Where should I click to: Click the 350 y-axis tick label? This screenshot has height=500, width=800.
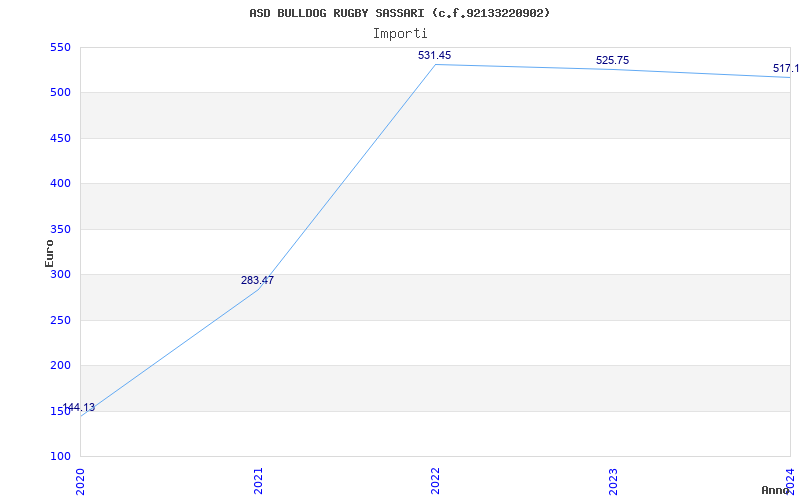coord(59,229)
